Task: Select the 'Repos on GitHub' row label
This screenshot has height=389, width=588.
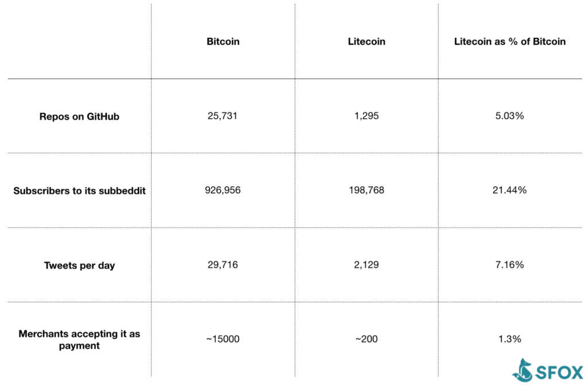Action: coord(79,116)
